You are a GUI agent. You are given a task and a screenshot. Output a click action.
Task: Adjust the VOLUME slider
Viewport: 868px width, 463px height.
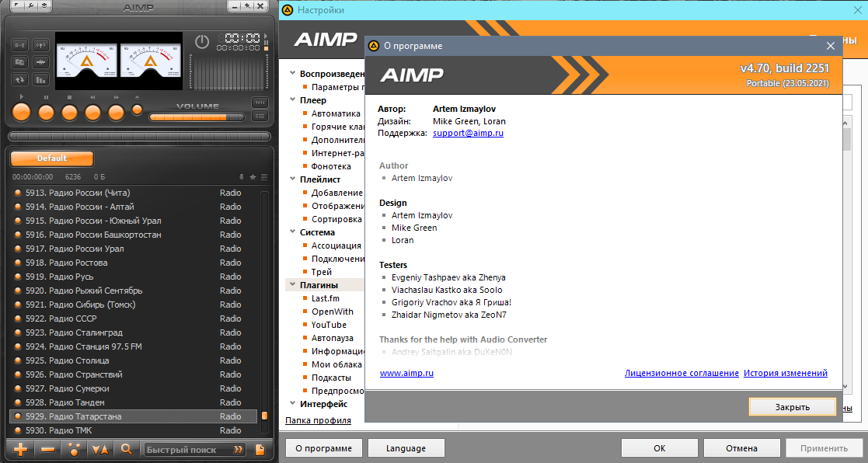click(197, 117)
